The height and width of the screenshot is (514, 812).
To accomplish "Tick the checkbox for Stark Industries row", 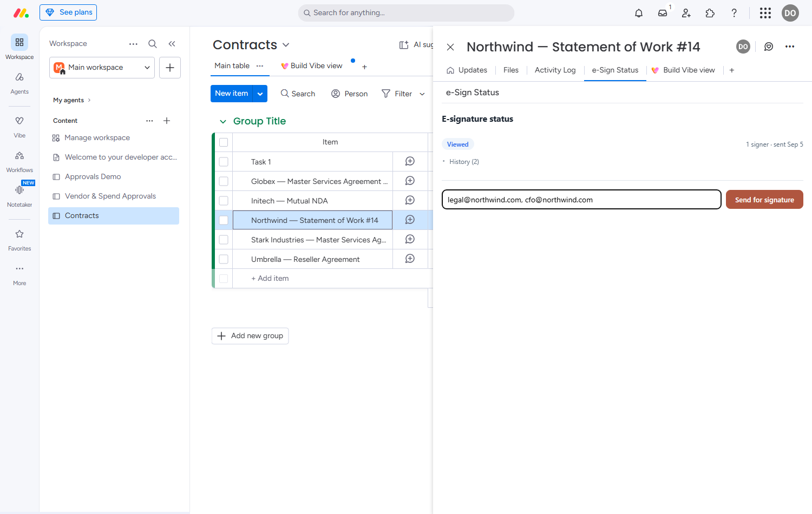I will 224,240.
